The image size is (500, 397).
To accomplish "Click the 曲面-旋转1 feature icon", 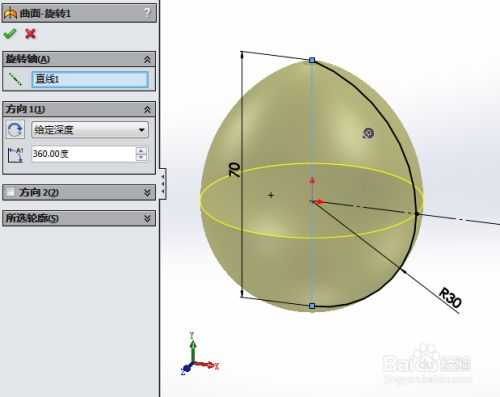I will [x=10, y=14].
